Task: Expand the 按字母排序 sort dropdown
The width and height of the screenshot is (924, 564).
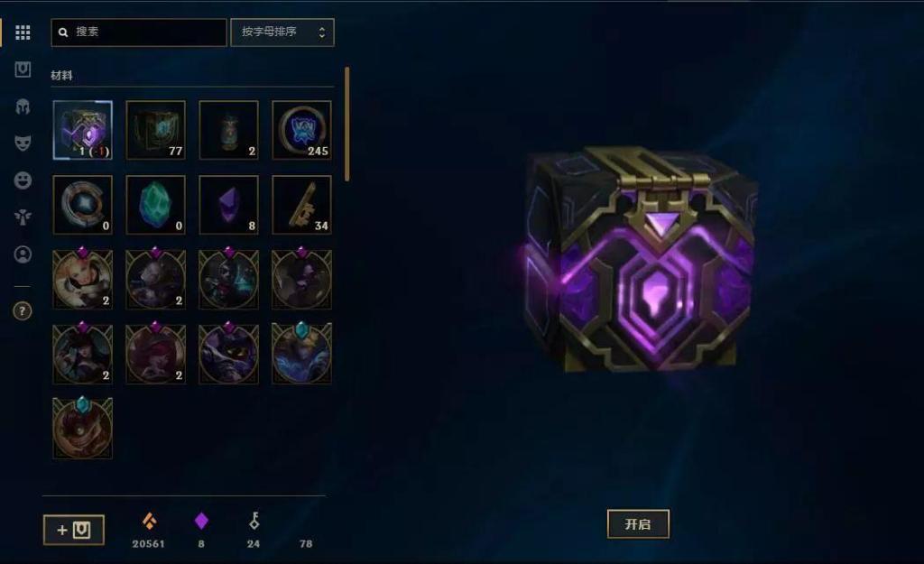Action: click(282, 32)
